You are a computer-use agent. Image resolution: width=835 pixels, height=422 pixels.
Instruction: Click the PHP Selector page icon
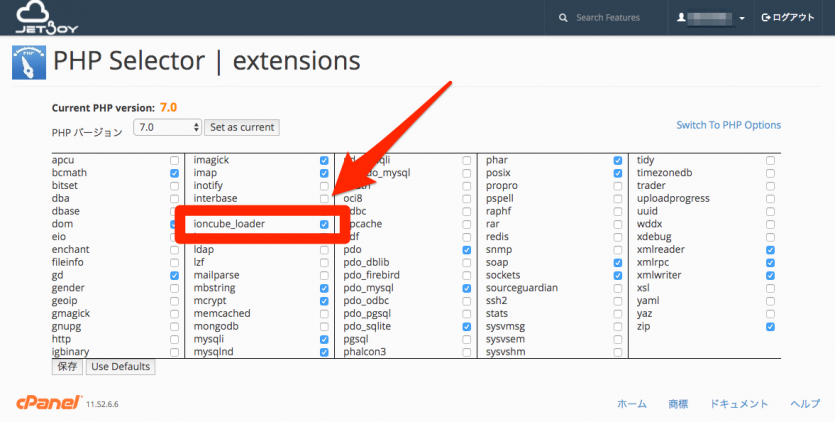(27, 63)
